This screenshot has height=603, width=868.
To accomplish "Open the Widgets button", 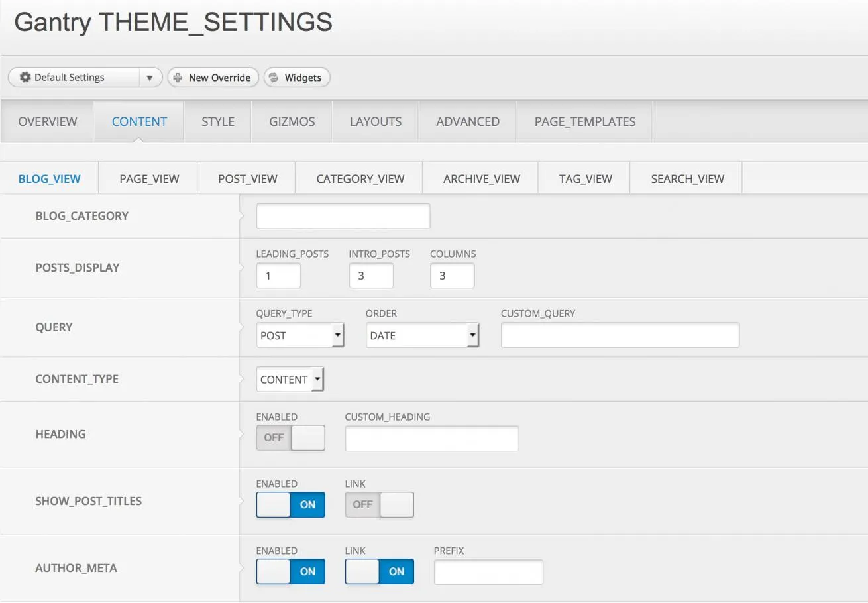I will click(297, 78).
